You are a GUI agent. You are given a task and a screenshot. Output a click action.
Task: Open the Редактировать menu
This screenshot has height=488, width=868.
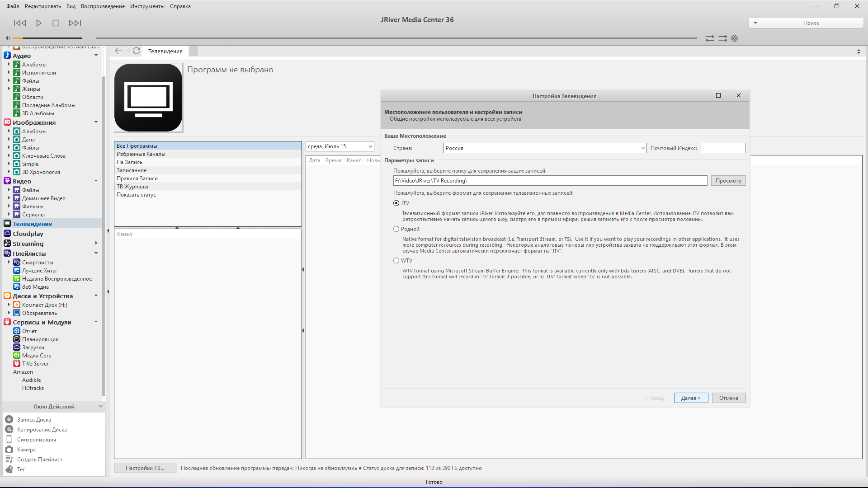click(x=43, y=6)
